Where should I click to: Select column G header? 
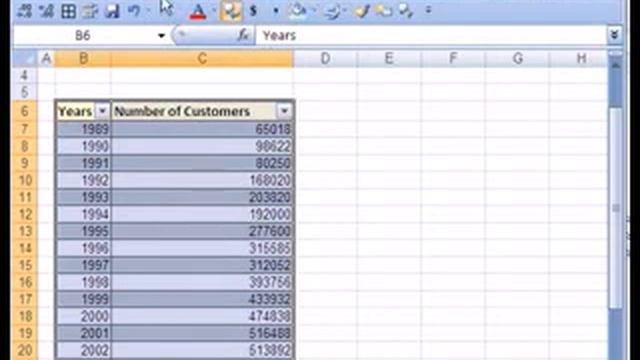[517, 59]
